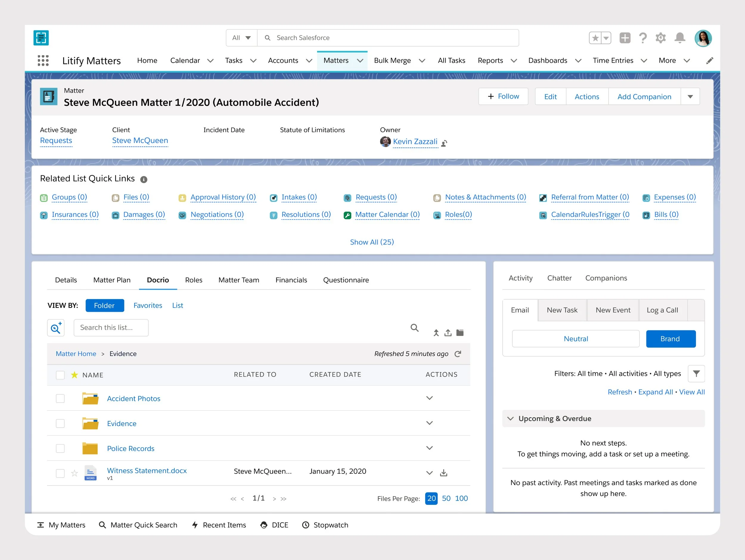Open the Steve McQueen client link

pos(140,141)
